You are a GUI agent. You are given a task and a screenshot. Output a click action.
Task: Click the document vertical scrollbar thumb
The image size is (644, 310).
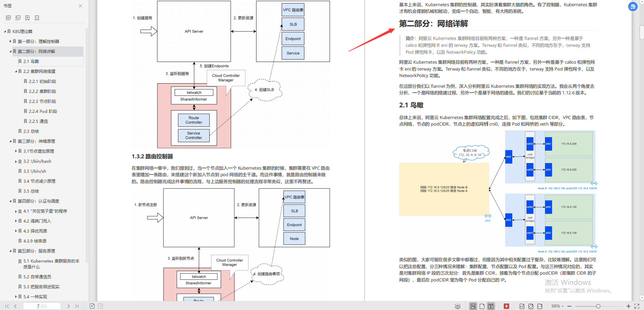click(x=641, y=32)
